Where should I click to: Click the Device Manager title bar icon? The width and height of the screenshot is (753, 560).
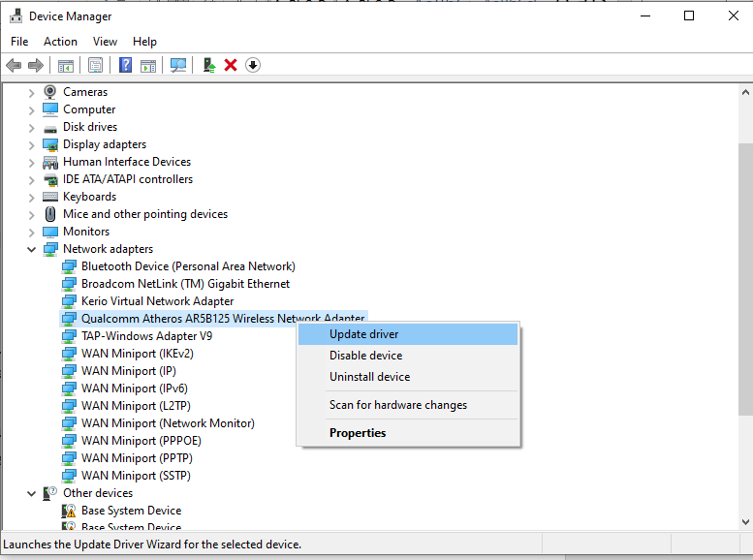16,16
